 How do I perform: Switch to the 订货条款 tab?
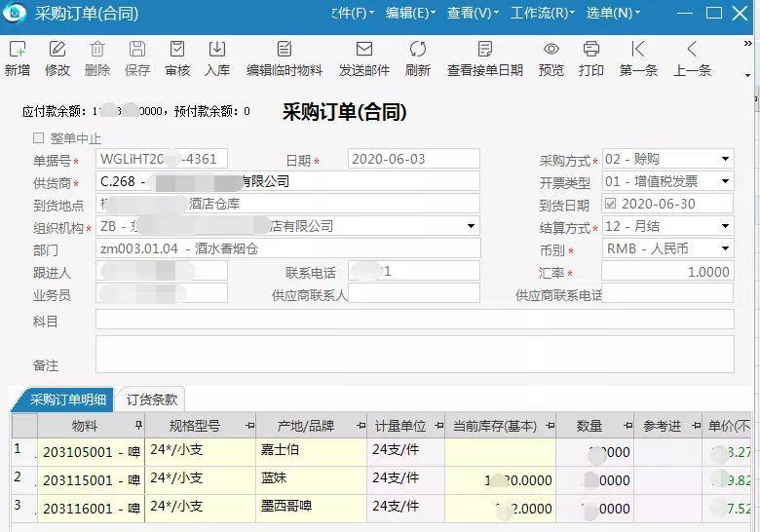[x=152, y=399]
